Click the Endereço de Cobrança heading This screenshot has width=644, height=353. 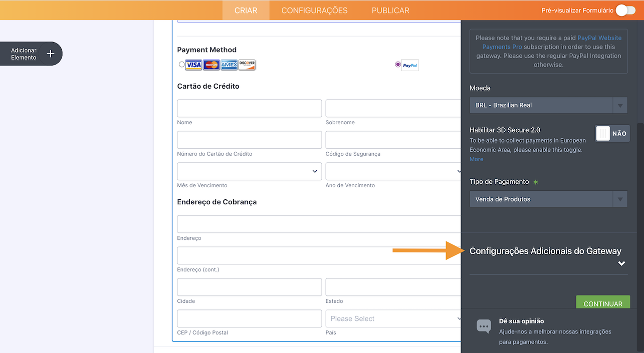point(217,202)
